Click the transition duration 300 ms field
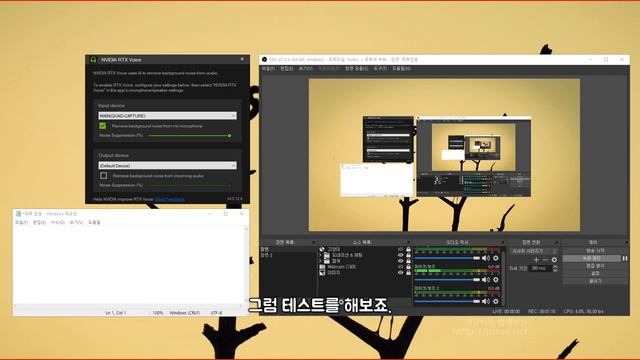The width and height of the screenshot is (640, 360). click(540, 268)
